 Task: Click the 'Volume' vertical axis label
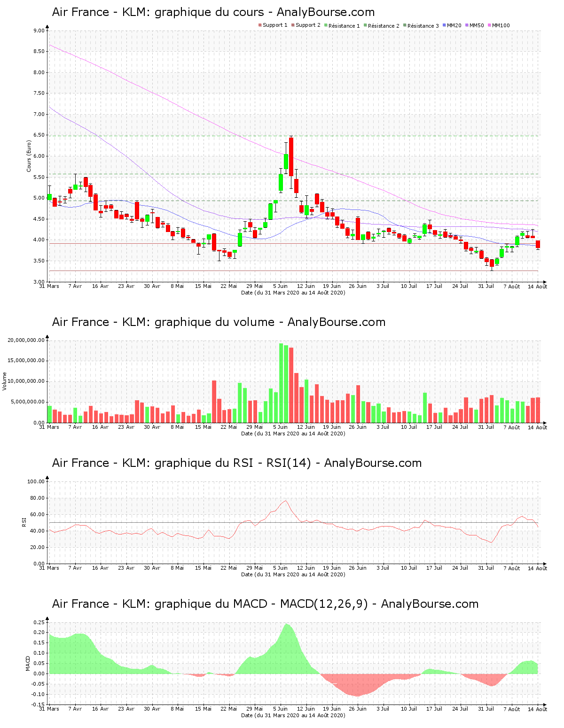tap(5, 381)
